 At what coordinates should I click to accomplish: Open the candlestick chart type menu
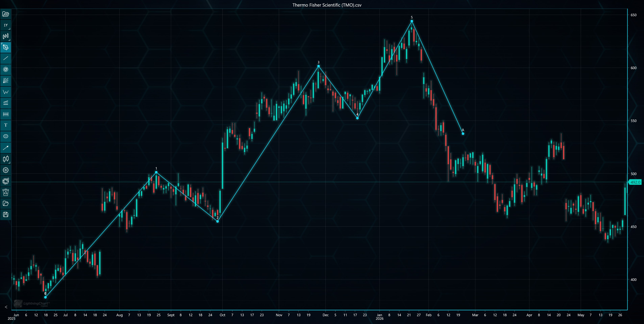coord(6,36)
